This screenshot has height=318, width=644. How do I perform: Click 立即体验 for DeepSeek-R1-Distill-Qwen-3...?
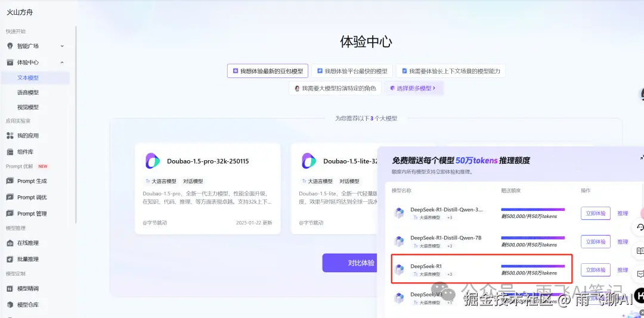tap(596, 213)
